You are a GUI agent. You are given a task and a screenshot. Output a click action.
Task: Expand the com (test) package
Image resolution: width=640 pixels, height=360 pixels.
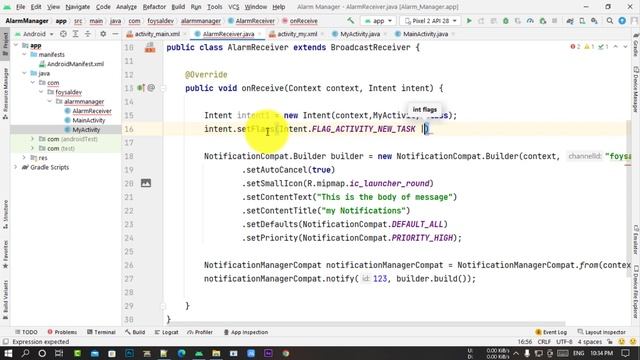pyautogui.click(x=32, y=148)
